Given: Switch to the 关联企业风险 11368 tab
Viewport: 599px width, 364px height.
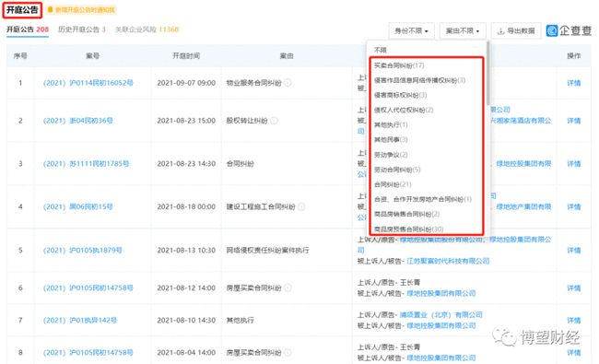Looking at the screenshot, I should [x=147, y=29].
